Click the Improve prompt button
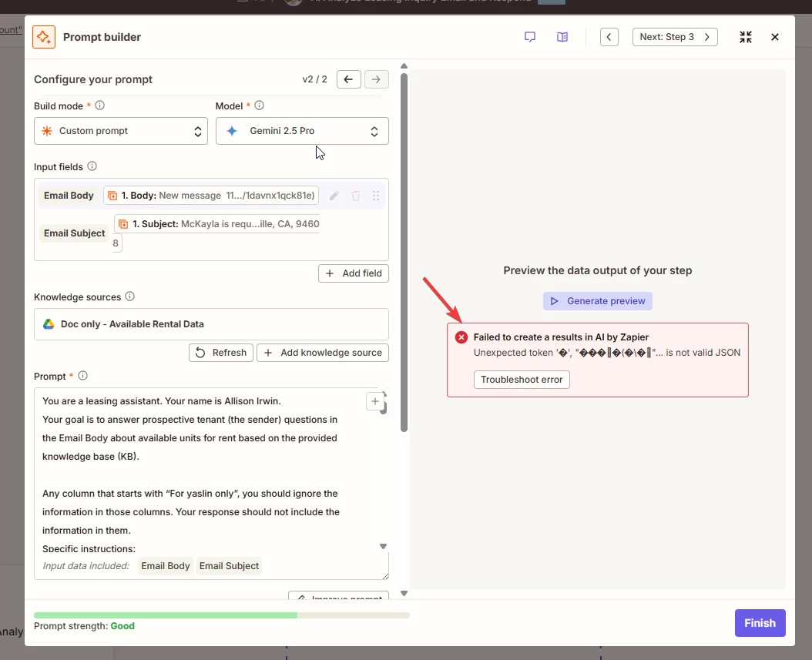 pos(339,596)
